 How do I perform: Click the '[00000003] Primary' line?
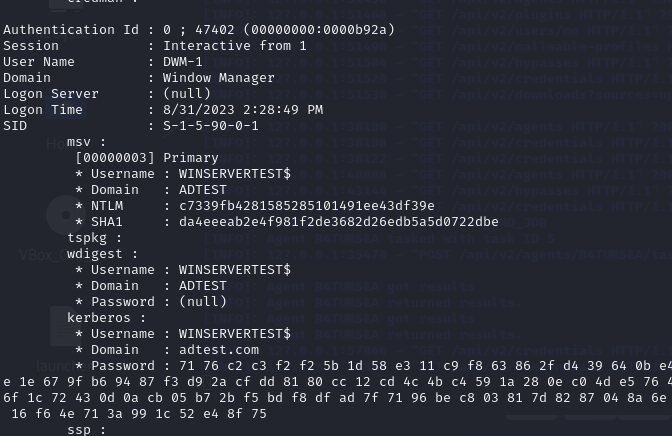point(147,158)
